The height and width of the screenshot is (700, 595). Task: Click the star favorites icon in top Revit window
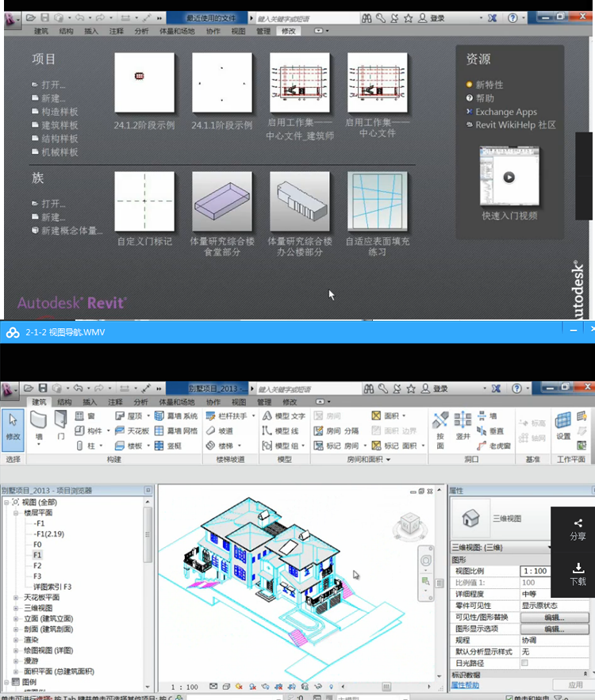(x=408, y=18)
